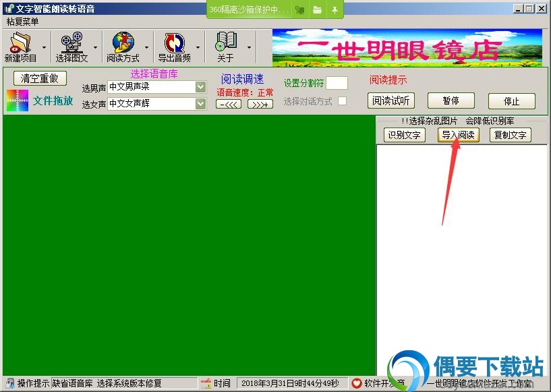Click the 阅读调速 heading
Viewport: 551px width, 392px height.
(243, 79)
